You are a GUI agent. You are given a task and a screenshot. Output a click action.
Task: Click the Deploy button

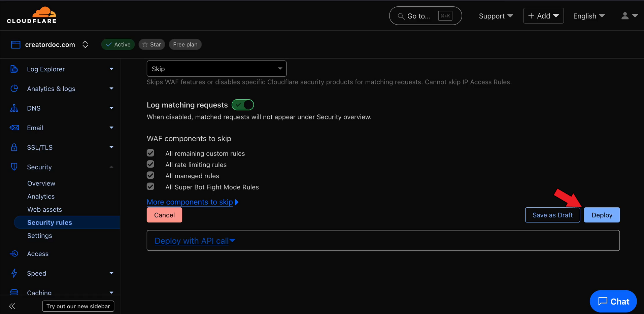[602, 215]
